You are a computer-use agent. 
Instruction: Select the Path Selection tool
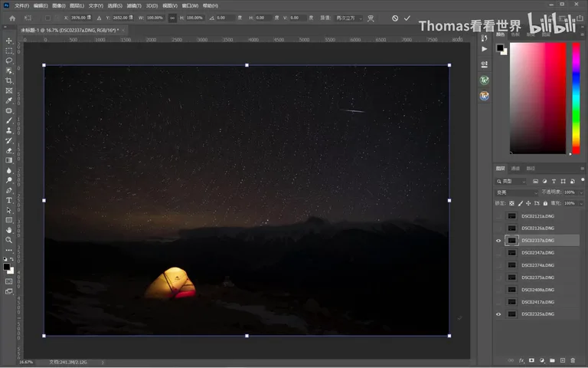9,210
